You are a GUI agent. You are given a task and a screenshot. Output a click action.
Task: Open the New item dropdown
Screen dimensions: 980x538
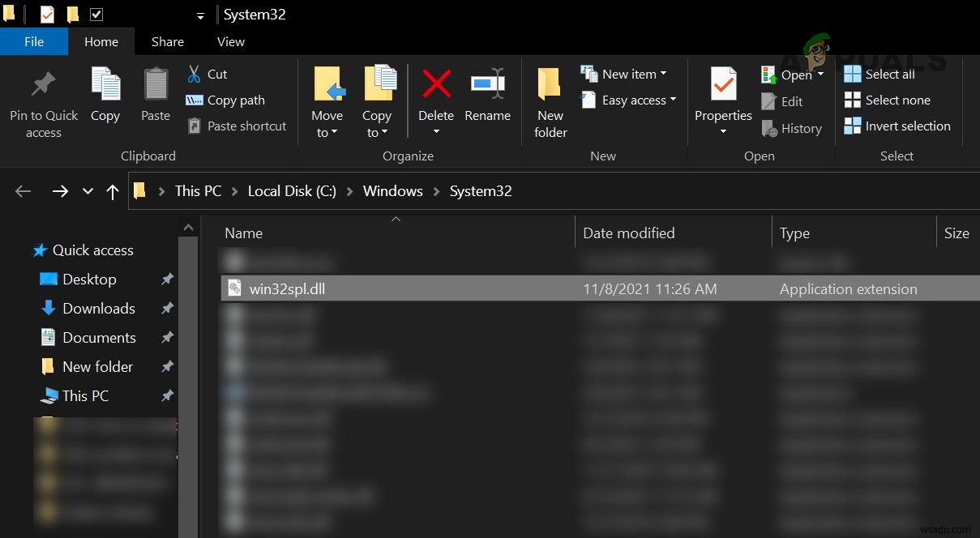[624, 74]
